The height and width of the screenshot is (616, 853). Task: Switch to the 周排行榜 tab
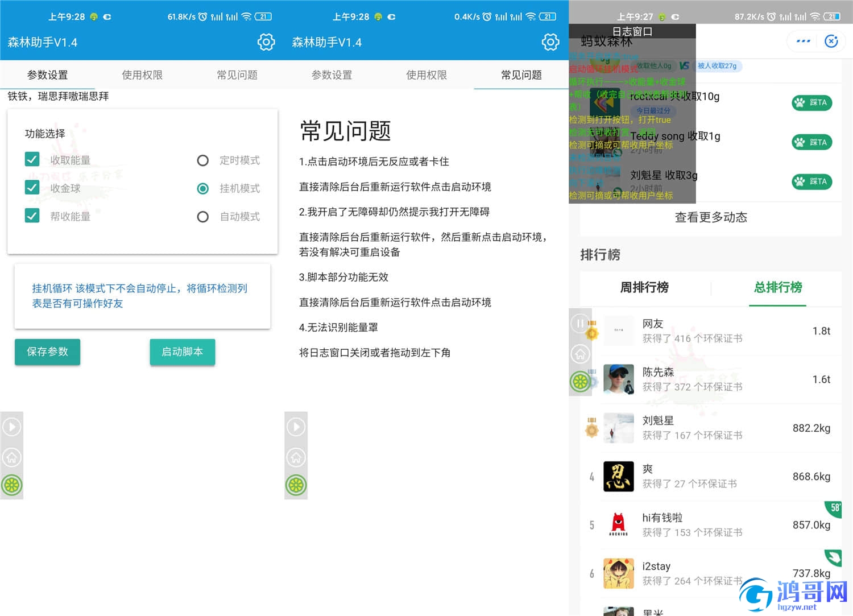[x=644, y=287]
